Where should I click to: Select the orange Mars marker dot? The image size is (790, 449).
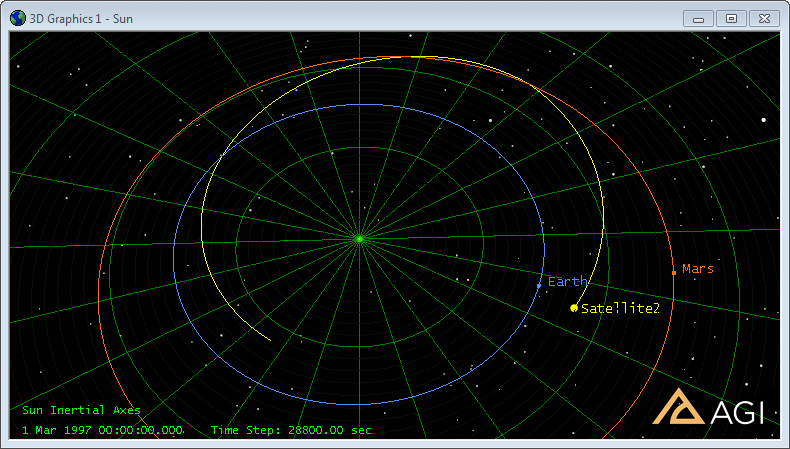[674, 272]
